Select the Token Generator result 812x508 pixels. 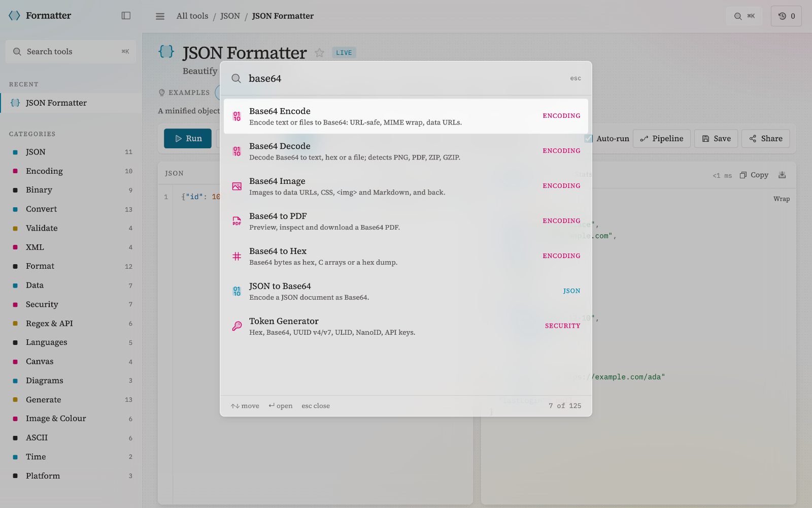pyautogui.click(x=406, y=327)
